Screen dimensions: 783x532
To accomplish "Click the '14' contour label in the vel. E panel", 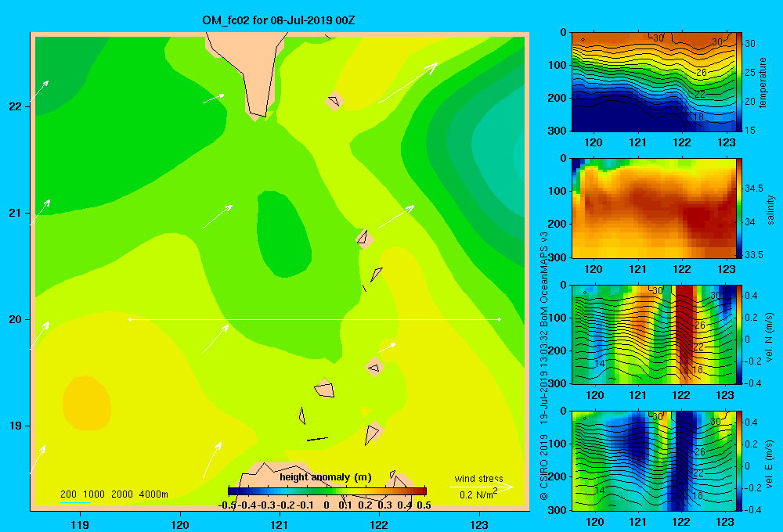I will point(600,490).
